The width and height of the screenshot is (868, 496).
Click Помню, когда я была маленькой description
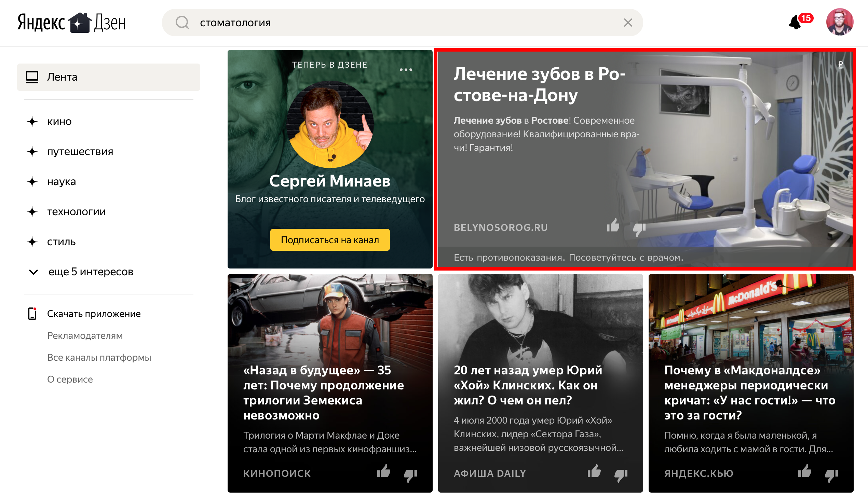pos(749,442)
